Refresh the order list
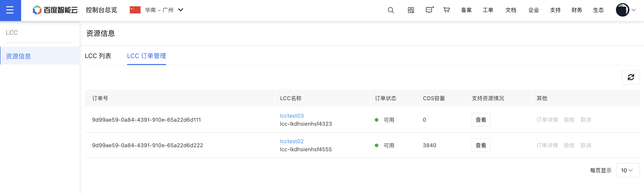This screenshot has height=194, width=644. point(631,78)
